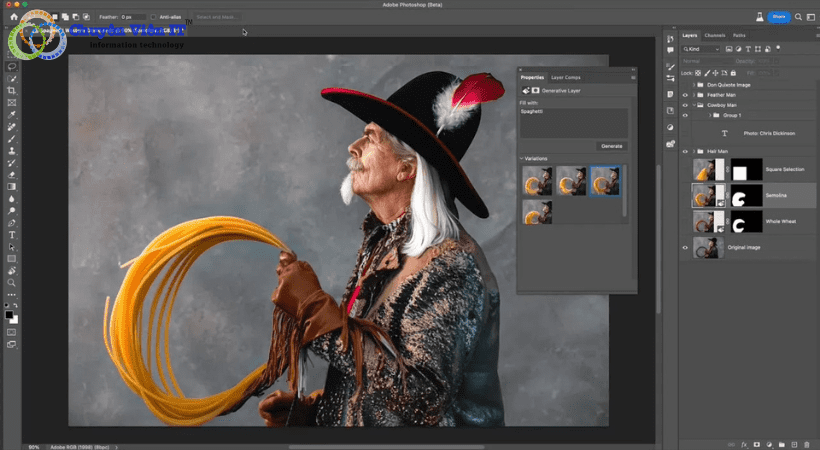Pick the Type tool
This screenshot has height=450, width=820.
tap(12, 234)
